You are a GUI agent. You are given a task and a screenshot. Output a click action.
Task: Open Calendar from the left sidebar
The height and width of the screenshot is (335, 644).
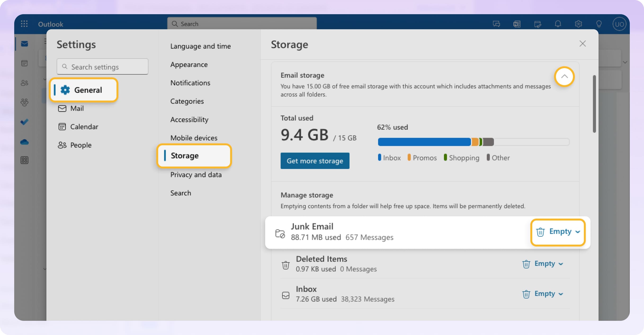point(24,63)
